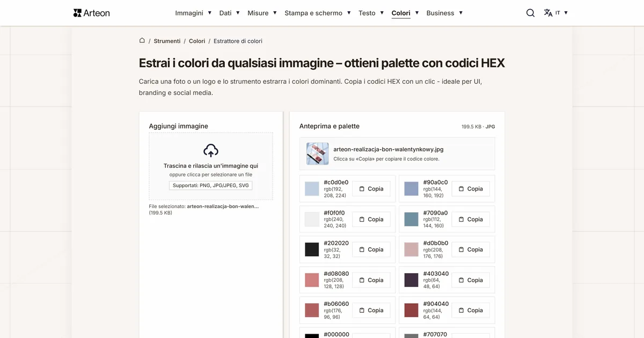Expand the Testo menu arrow
Screen dimensions: 644x338
pyautogui.click(x=382, y=13)
